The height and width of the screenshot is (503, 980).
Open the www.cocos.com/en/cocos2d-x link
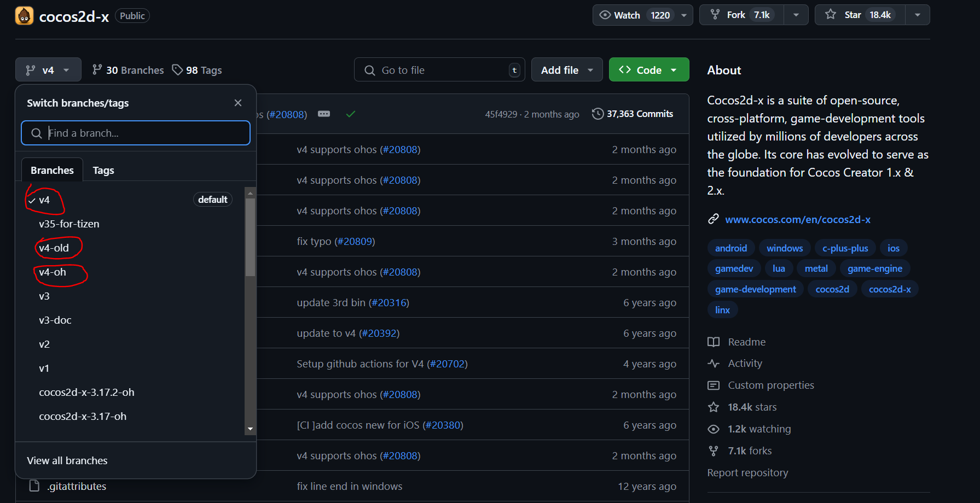click(798, 219)
